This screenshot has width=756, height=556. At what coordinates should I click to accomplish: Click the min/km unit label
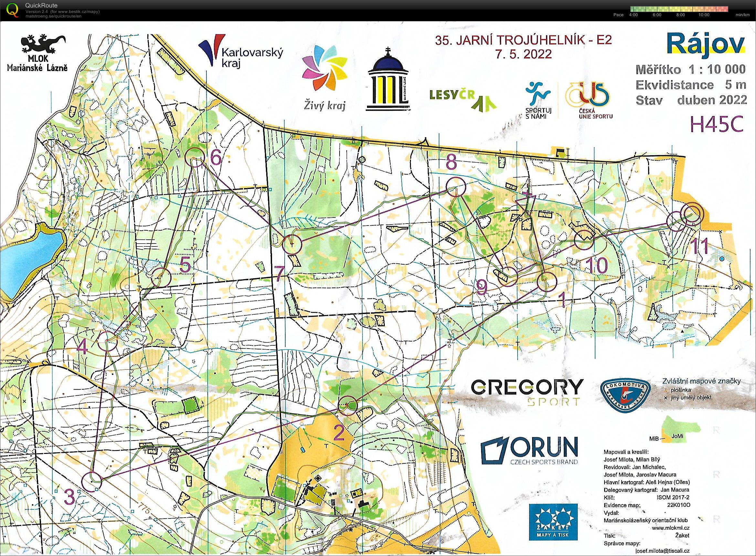click(742, 15)
